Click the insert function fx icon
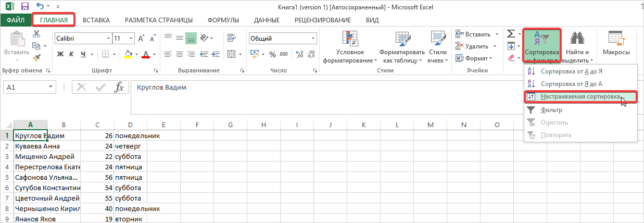This screenshot has height=223, width=644. (x=119, y=88)
